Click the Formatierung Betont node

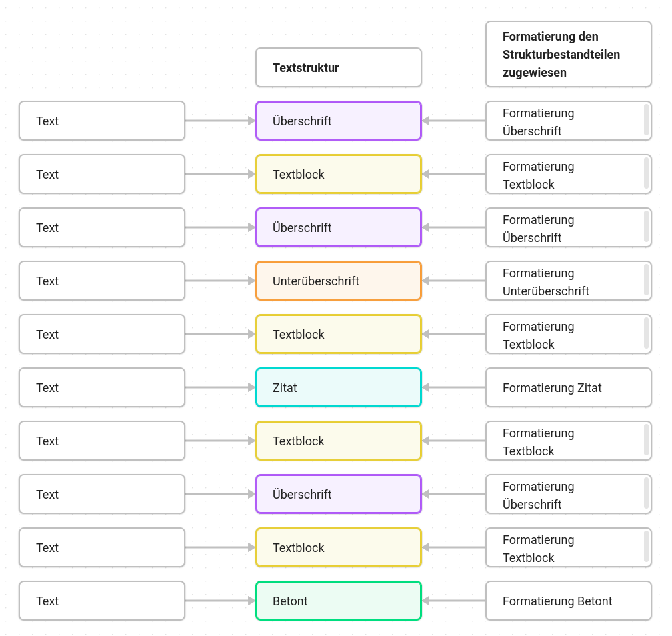point(568,601)
